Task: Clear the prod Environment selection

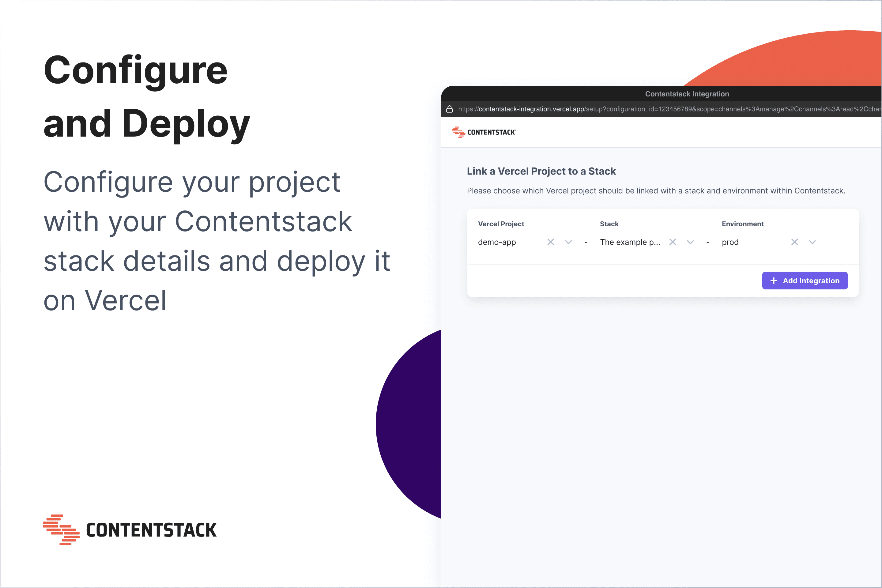Action: point(794,242)
